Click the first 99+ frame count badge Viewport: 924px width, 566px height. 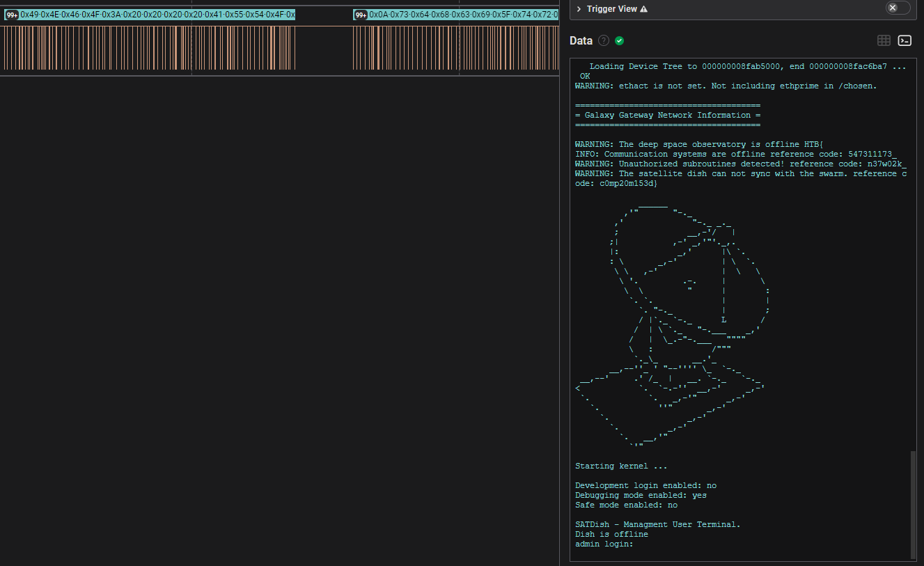coord(11,15)
